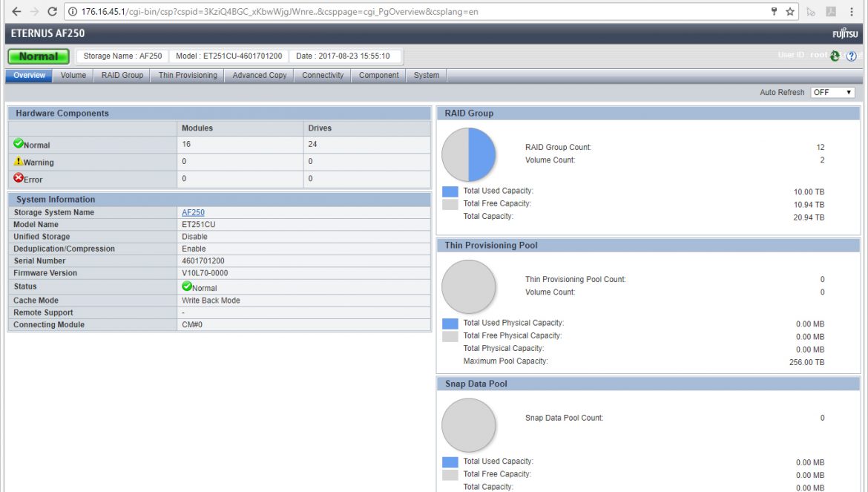Click the red Error cross icon

click(19, 177)
